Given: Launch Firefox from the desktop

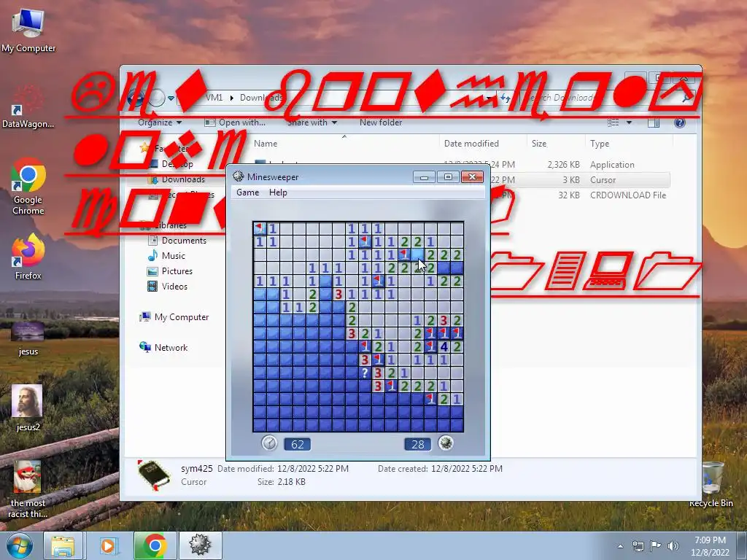Looking at the screenshot, I should (28, 256).
